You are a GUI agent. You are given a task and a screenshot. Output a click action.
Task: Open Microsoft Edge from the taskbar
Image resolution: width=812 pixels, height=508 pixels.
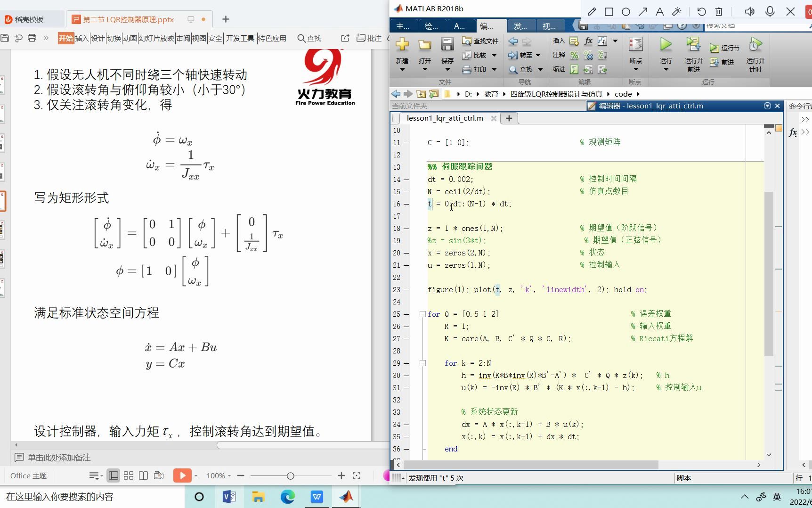tap(288, 497)
